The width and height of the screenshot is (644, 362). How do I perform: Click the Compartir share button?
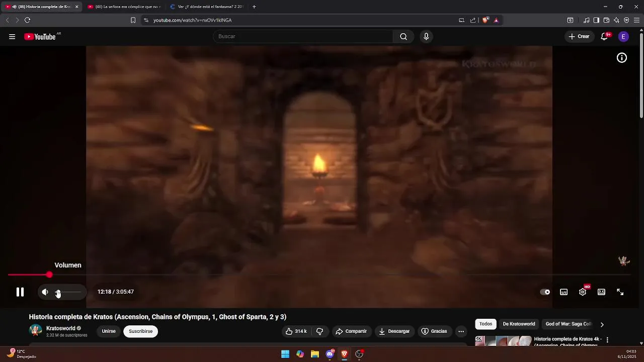tap(351, 331)
